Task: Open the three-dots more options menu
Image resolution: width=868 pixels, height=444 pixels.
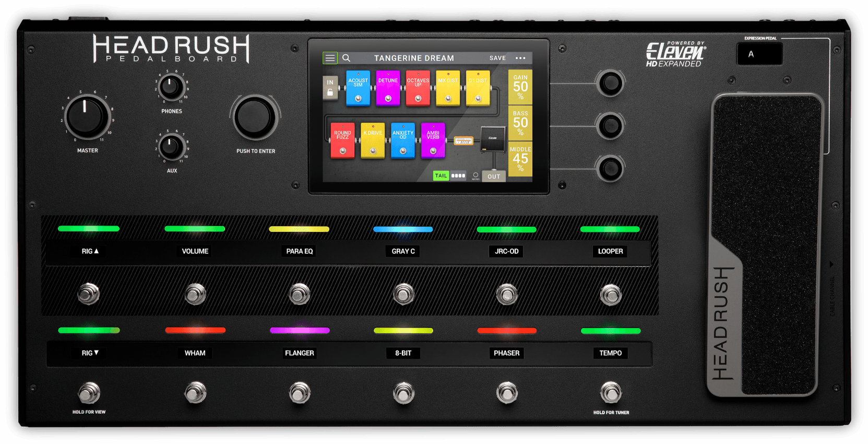Action: point(520,58)
